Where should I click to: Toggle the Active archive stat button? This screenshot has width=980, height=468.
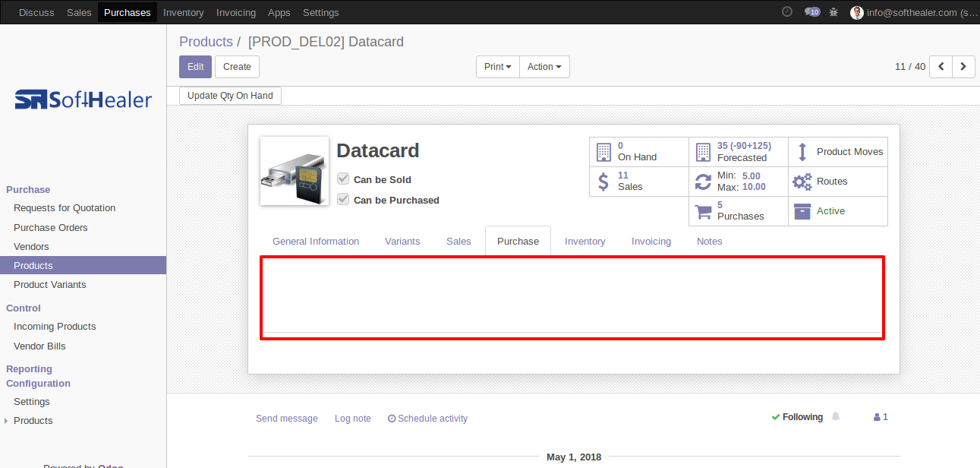pos(838,211)
